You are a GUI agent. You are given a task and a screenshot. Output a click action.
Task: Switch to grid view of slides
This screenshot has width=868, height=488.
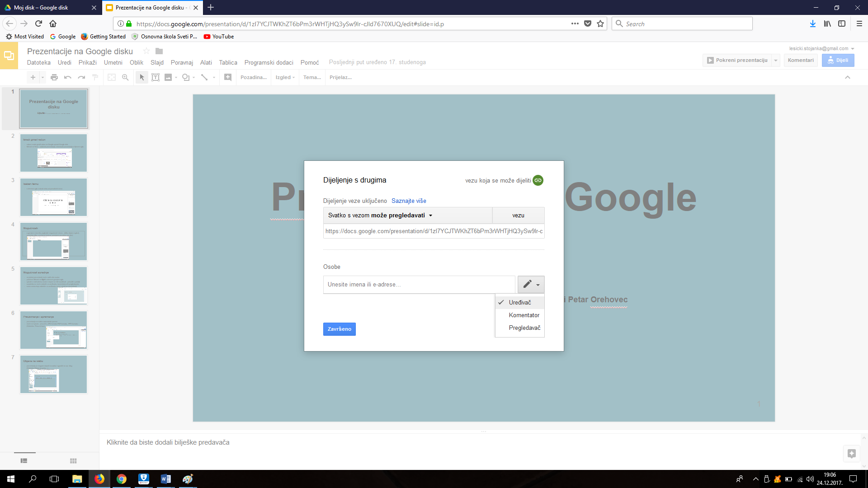[x=73, y=460]
